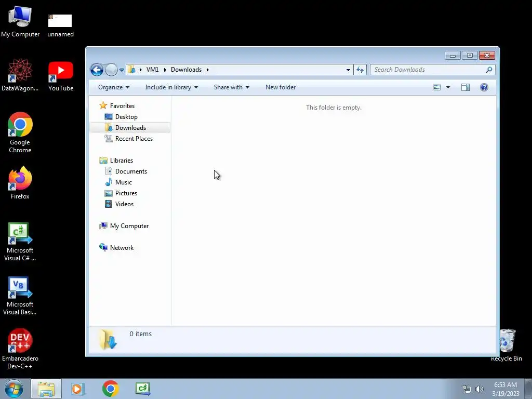This screenshot has height=399, width=532.
Task: Select Downloads in the address breadcrumb
Action: click(187, 70)
